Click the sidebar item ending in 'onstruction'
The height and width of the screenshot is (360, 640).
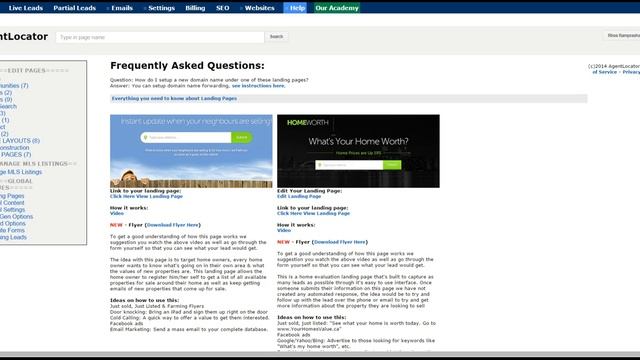[x=15, y=148]
